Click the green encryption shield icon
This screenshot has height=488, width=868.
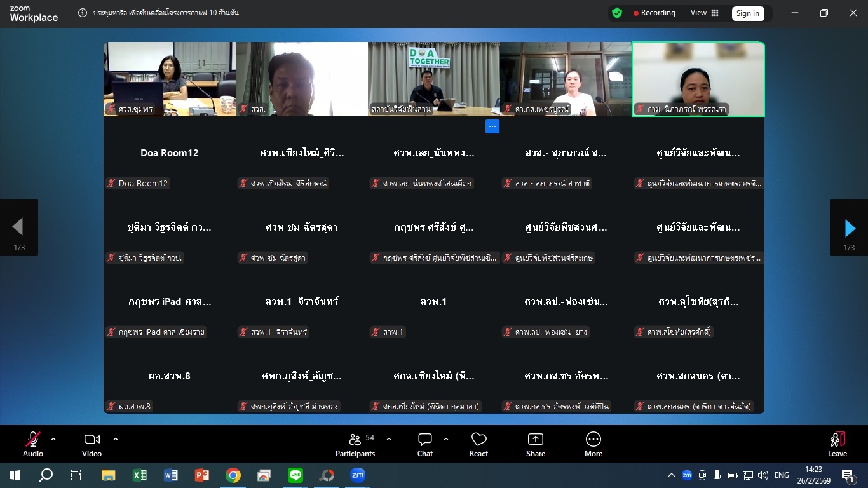point(616,13)
